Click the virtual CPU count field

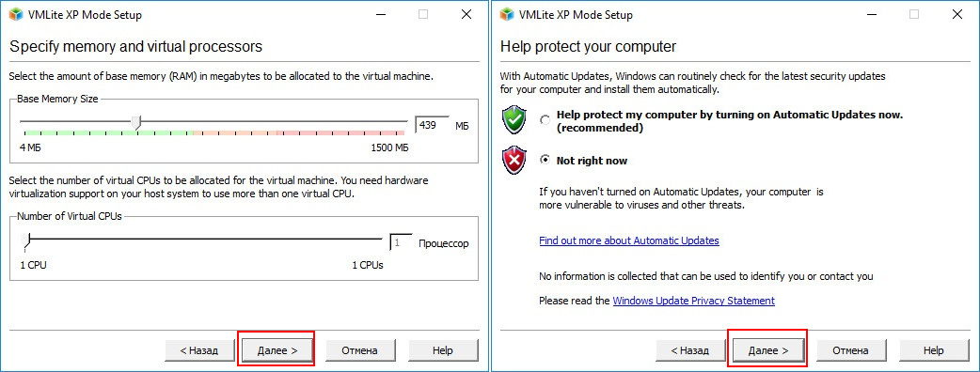[x=402, y=242]
